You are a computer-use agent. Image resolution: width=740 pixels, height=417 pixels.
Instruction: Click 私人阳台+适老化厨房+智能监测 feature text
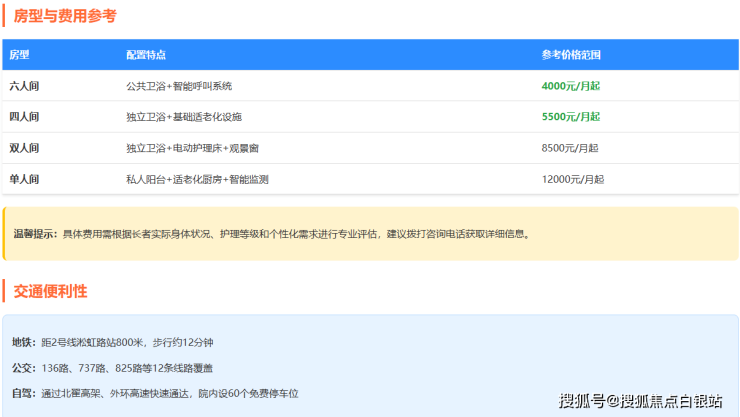coord(197,179)
